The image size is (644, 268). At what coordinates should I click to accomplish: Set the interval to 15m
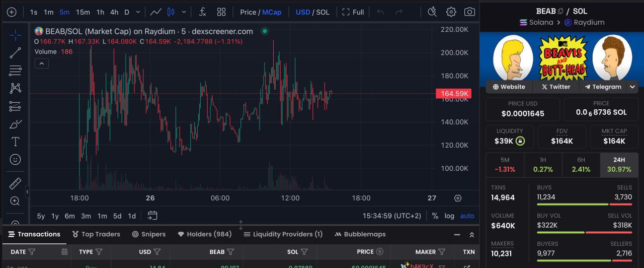point(83,12)
